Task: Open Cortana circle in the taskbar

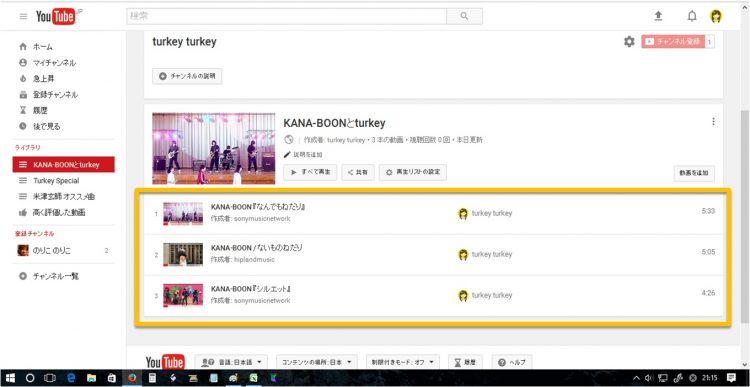Action: pos(30,378)
